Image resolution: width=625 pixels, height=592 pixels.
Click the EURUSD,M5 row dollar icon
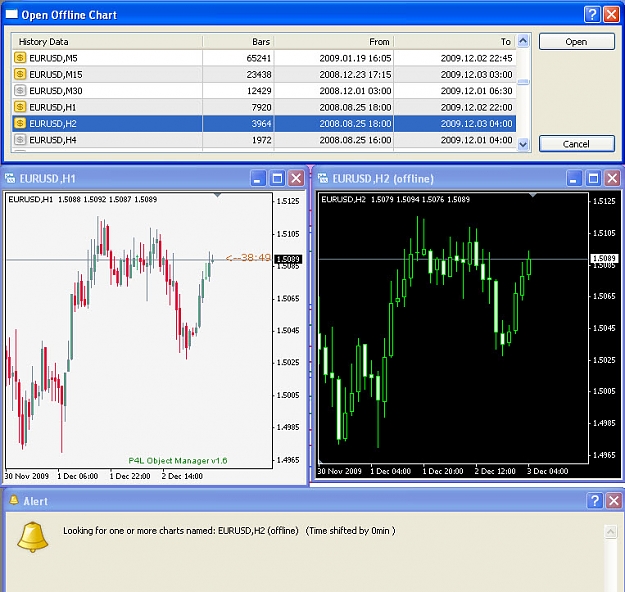[x=20, y=58]
